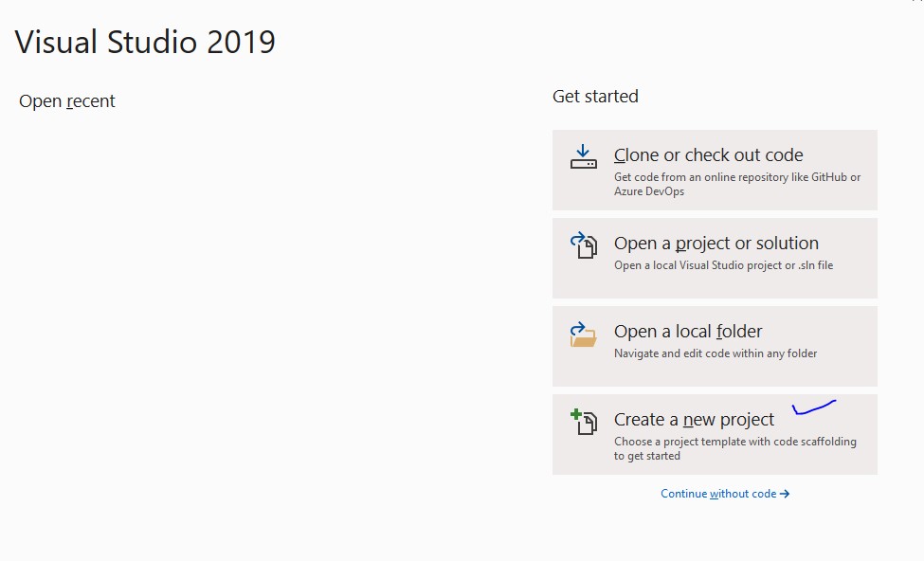Click the Visual Studio 2019 title text
This screenshot has height=561, width=924.
click(145, 43)
